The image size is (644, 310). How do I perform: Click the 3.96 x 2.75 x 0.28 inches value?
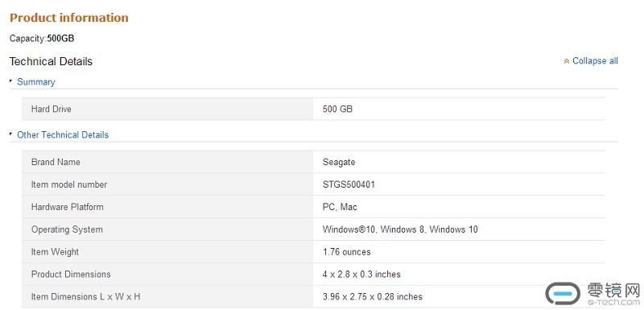click(x=373, y=296)
